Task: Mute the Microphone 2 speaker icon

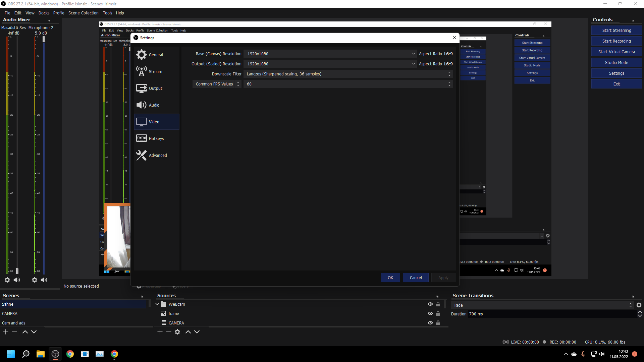Action: pyautogui.click(x=44, y=280)
